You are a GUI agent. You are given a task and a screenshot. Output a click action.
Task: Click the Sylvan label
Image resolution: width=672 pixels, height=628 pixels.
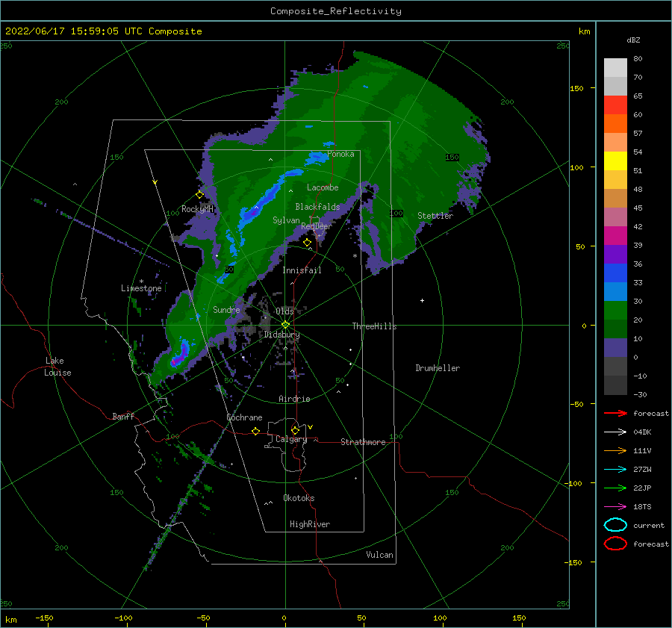coord(286,220)
